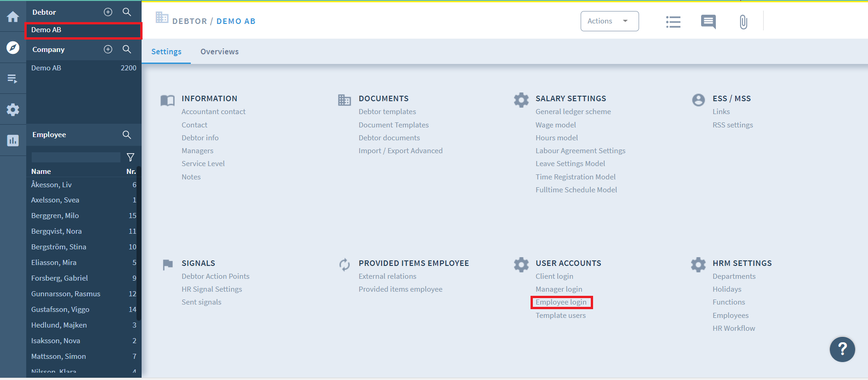Screen dimensions: 868x380
Task: Open Departments link
Action: click(x=734, y=276)
